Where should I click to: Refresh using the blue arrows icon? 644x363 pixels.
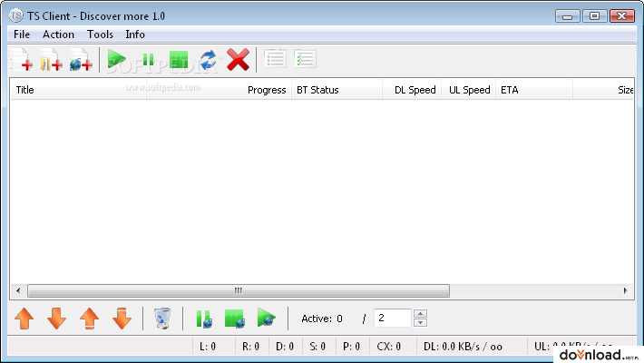pos(209,60)
